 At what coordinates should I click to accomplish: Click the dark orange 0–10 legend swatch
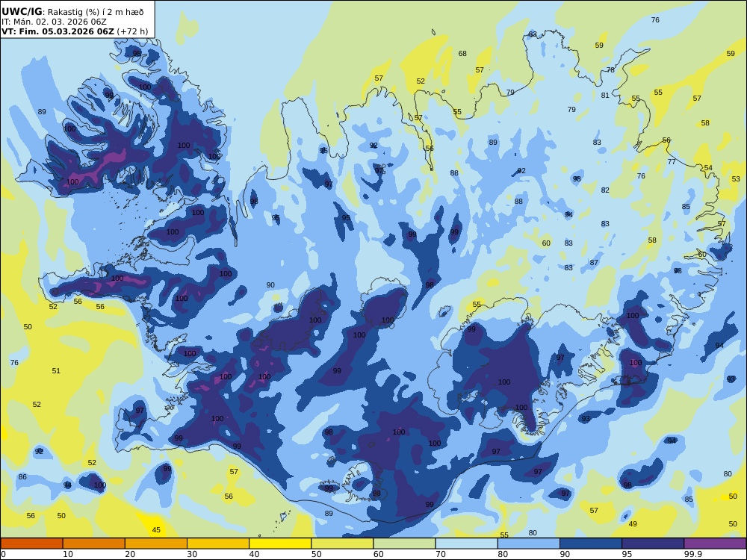pyautogui.click(x=31, y=544)
